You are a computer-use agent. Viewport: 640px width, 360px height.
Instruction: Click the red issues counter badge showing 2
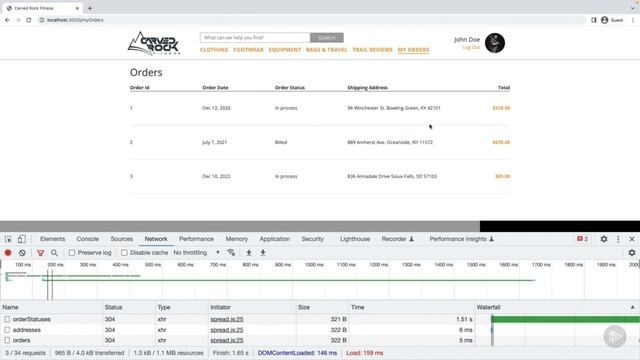point(582,239)
